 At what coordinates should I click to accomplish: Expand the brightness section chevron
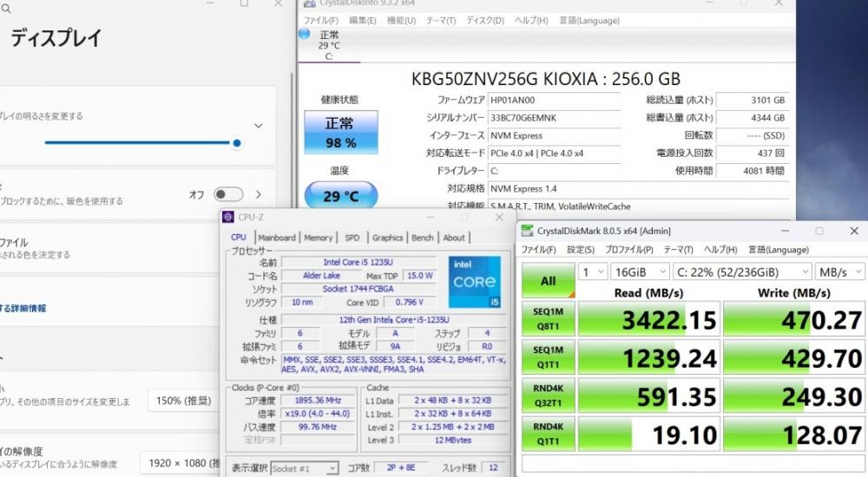point(259,126)
